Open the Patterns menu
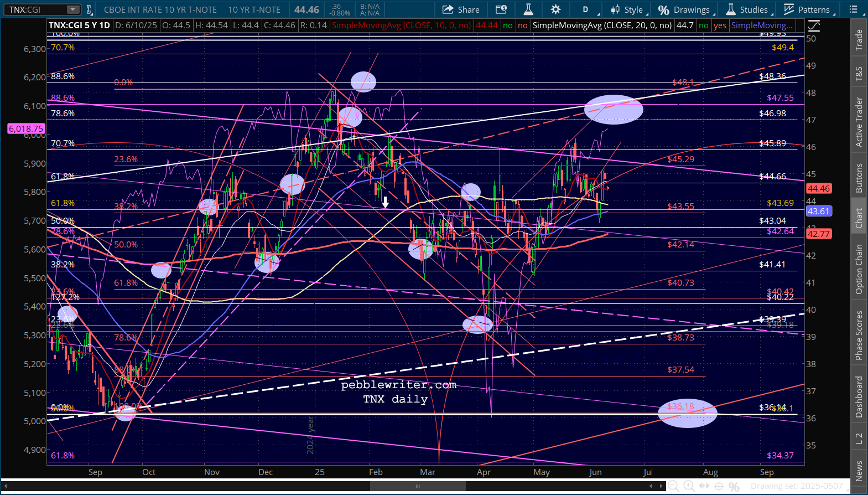868x495 pixels. pyautogui.click(x=808, y=9)
